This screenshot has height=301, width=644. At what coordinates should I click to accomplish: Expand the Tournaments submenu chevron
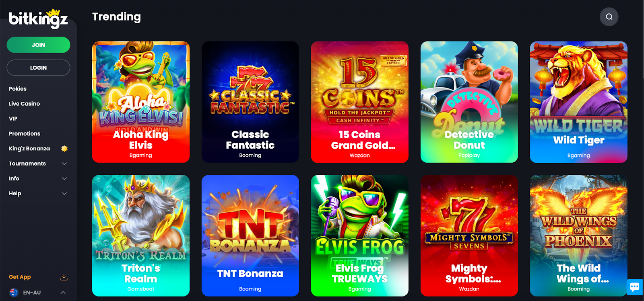tap(64, 164)
